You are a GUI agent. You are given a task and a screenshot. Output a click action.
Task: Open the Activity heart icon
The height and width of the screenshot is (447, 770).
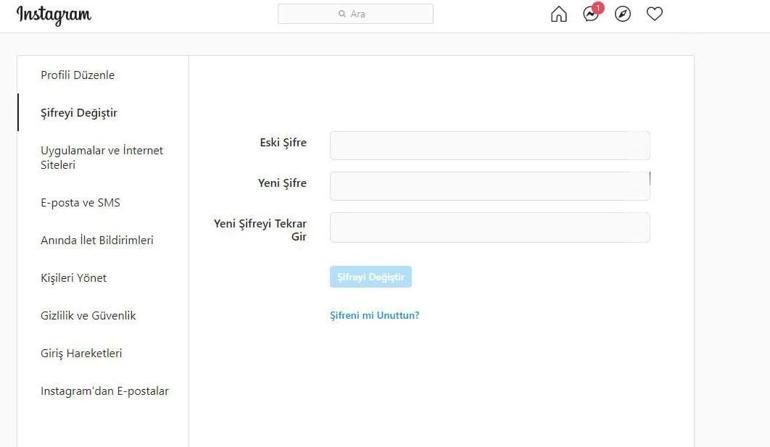(654, 14)
